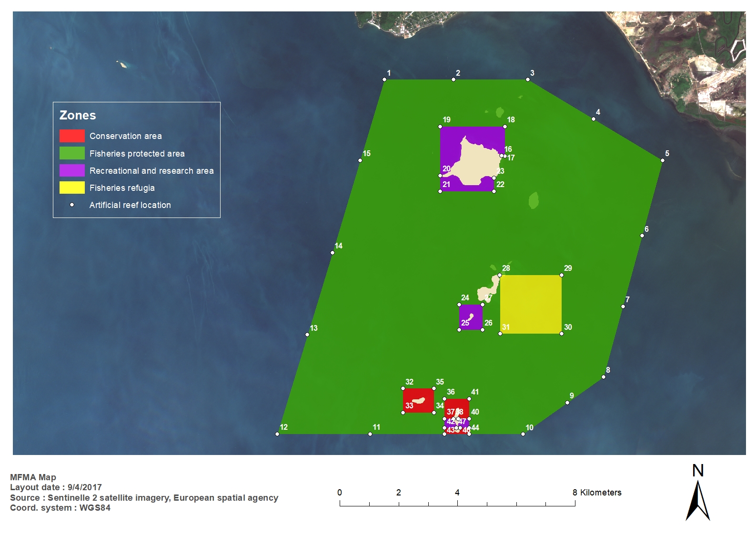Screen dimensions: 756x534
Task: Click reef point marker 41
Action: (x=469, y=399)
